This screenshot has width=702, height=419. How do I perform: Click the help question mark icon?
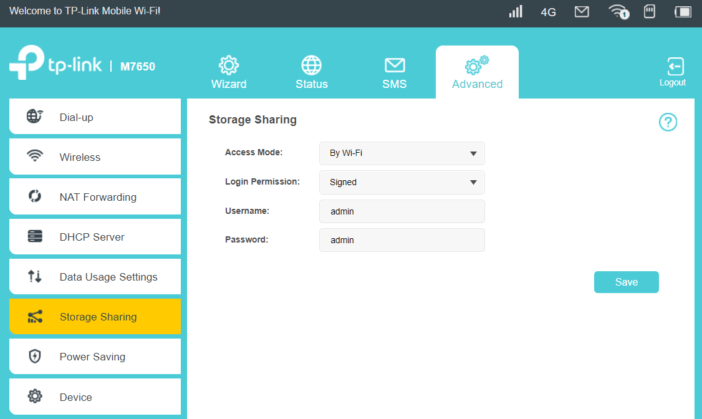668,122
